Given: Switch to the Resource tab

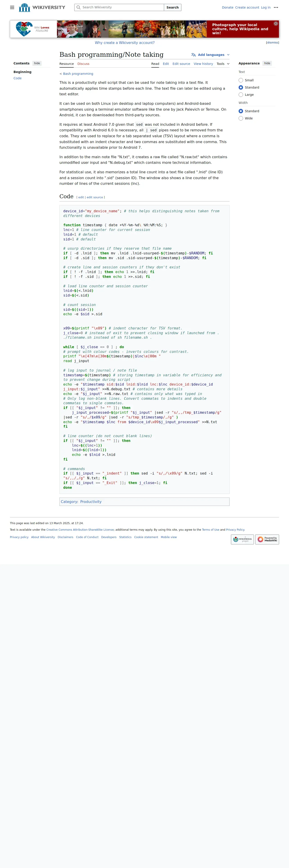Looking at the screenshot, I should click(67, 64).
